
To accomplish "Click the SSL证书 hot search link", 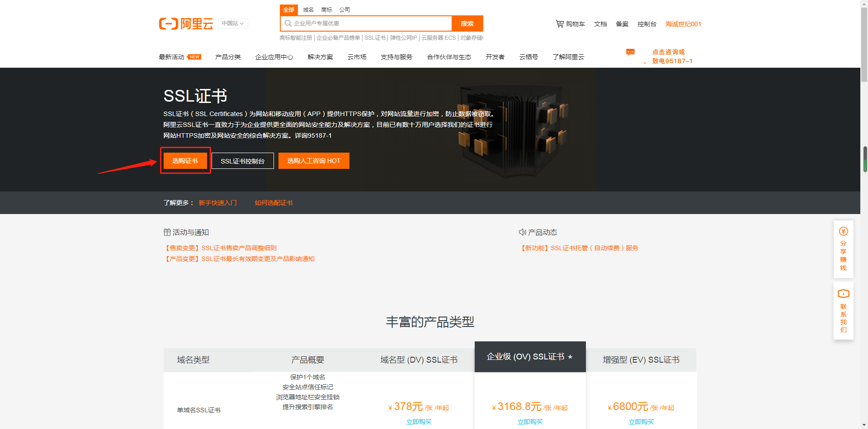I will [x=375, y=38].
